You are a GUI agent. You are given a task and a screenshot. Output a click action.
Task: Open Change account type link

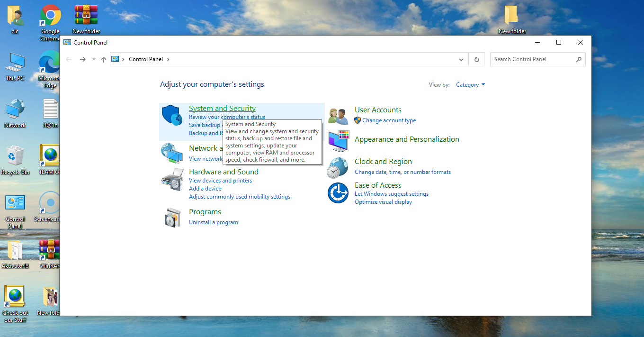389,120
